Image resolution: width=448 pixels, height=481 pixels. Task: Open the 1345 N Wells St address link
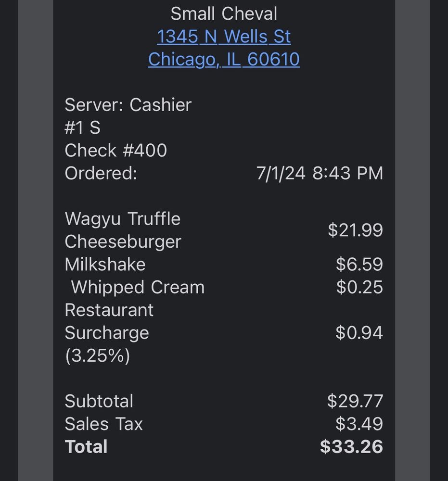[224, 37]
